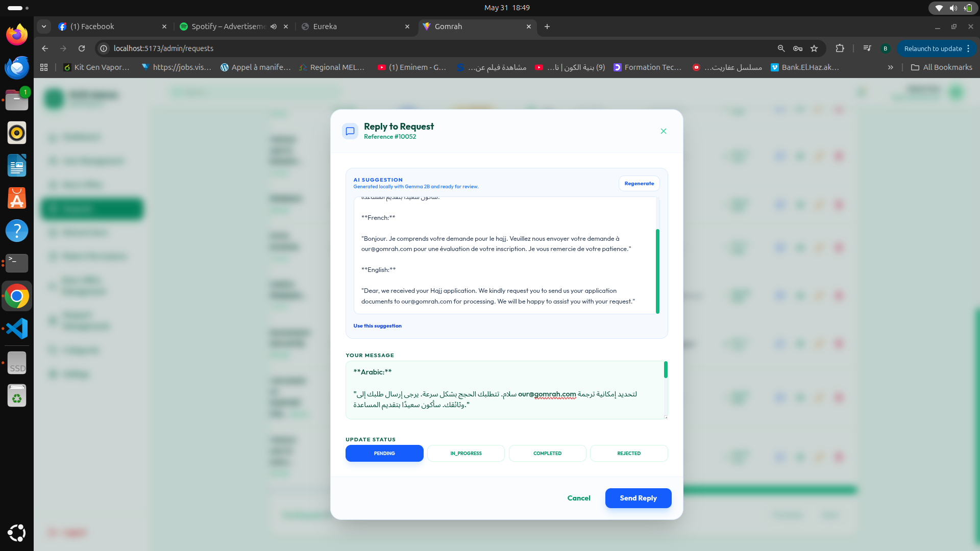Send the reply

pos(638,498)
